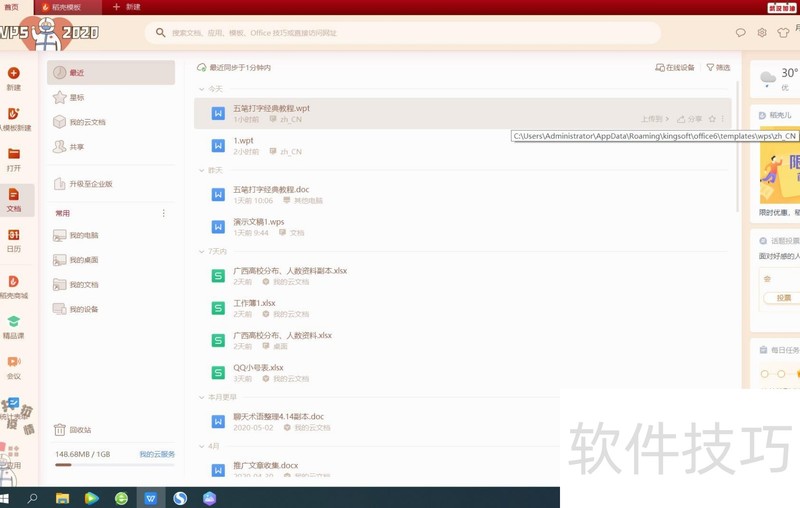Open 五笔打字经典教程.doc file
The width and height of the screenshot is (800, 508).
click(x=462, y=195)
